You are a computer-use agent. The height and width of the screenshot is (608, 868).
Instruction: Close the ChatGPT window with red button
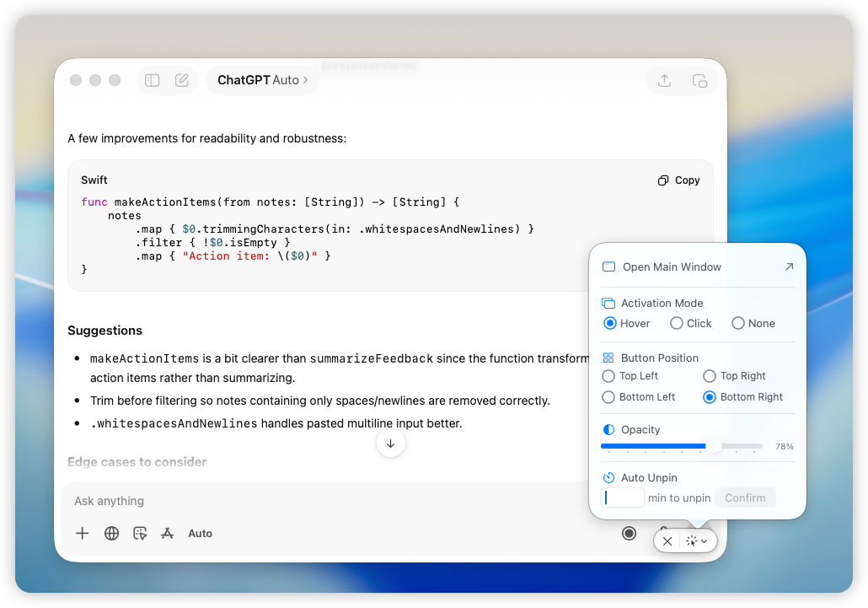click(x=76, y=80)
